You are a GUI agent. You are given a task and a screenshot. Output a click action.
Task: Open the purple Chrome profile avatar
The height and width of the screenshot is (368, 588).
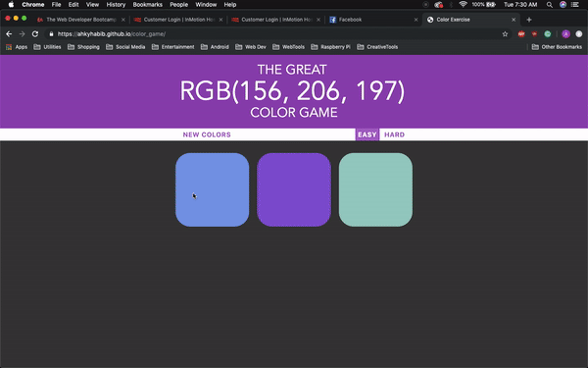(x=565, y=34)
